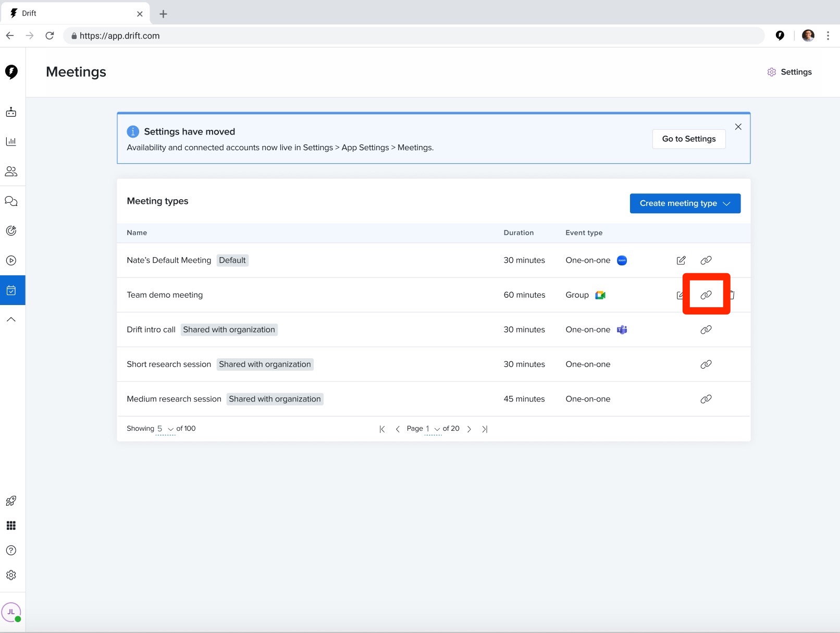Screen dimensions: 840x633
Task: Jump to the last page of meetings
Action: (x=485, y=429)
